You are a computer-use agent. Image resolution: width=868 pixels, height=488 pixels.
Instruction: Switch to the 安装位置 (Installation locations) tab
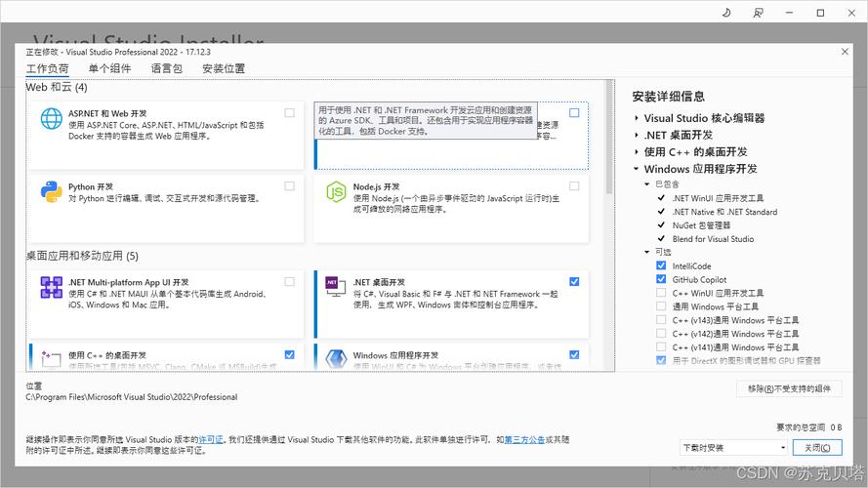pyautogui.click(x=223, y=68)
